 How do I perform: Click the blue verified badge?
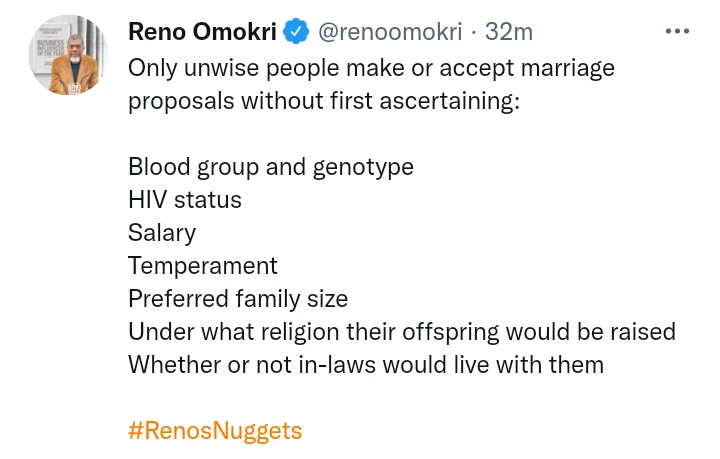tap(296, 32)
